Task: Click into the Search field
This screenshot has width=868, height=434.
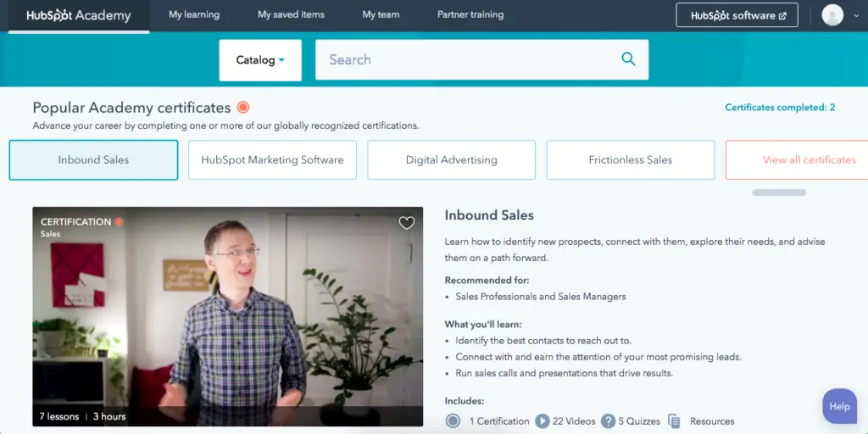Action: click(x=481, y=60)
